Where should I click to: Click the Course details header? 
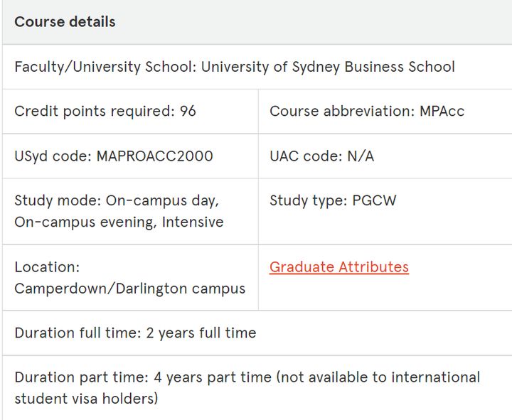(x=65, y=22)
